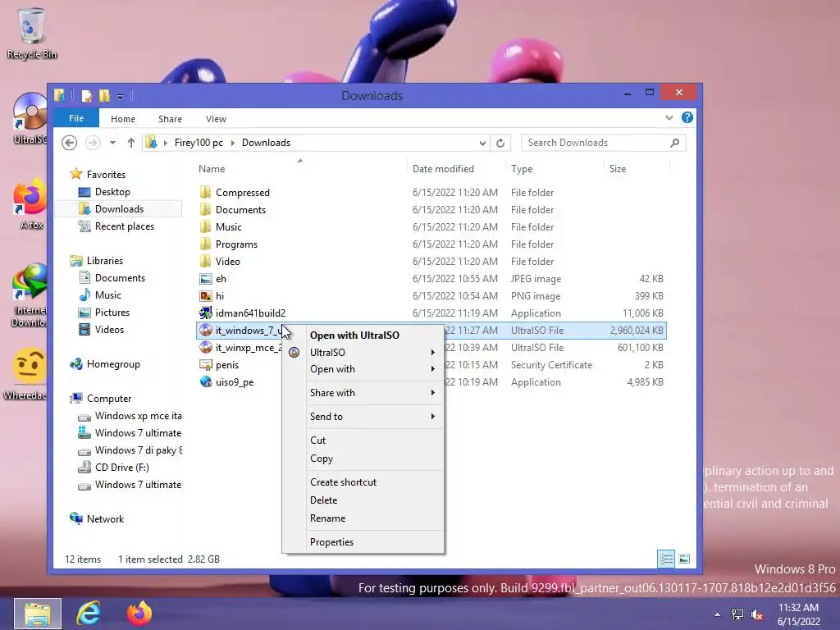Open the Recycle Bin desktop icon
Viewport: 840px width, 630px height.
[x=32, y=33]
